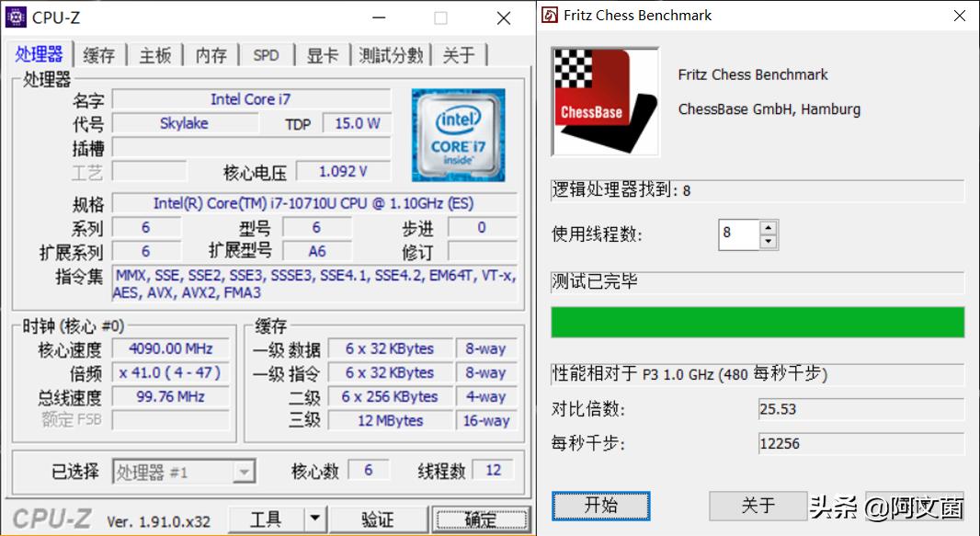Image resolution: width=980 pixels, height=536 pixels.
Task: Click the CPU-Z logo in the title bar
Action: click(15, 17)
